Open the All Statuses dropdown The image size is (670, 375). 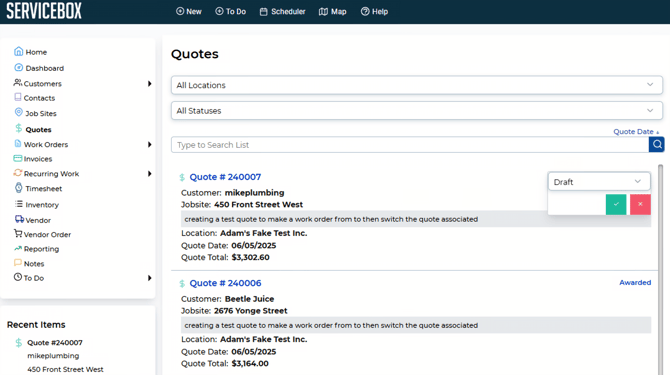click(417, 111)
